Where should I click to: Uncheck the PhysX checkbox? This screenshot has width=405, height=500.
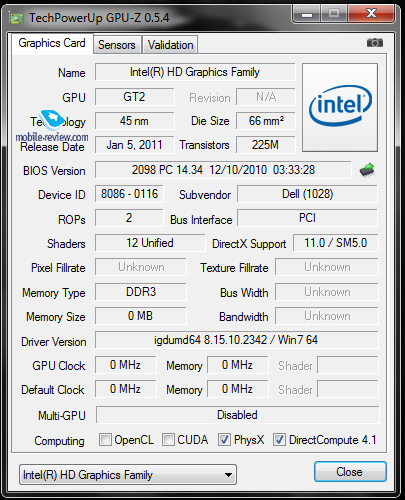(224, 440)
